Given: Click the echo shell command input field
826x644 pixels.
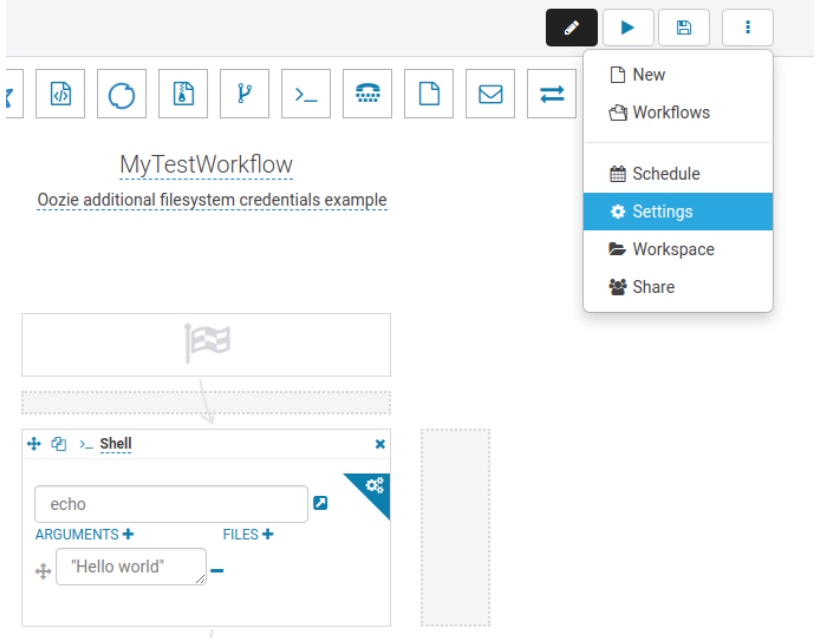Looking at the screenshot, I should pos(171,504).
